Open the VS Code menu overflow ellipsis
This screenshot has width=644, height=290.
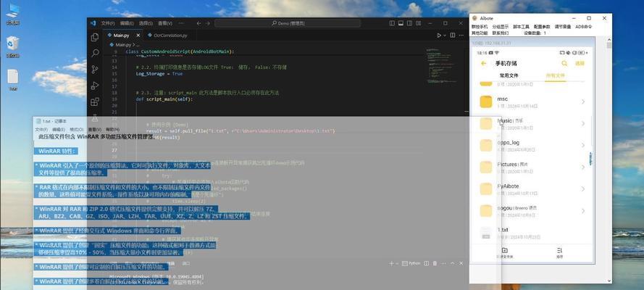pyautogui.click(x=182, y=23)
